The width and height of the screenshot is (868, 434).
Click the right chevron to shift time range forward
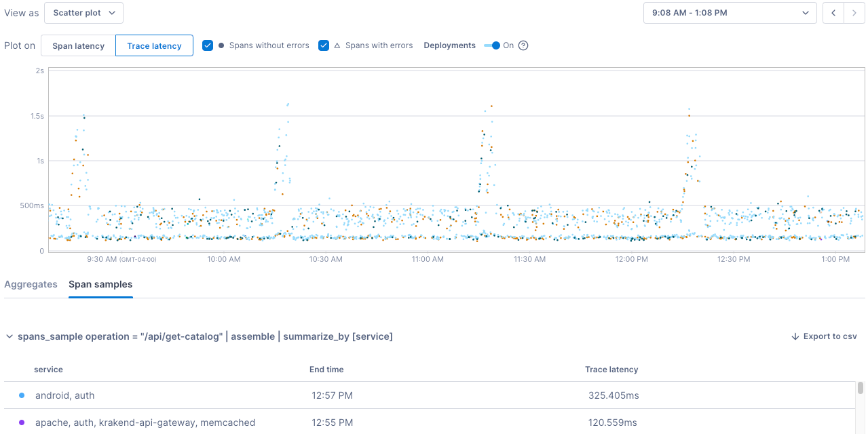(x=854, y=13)
